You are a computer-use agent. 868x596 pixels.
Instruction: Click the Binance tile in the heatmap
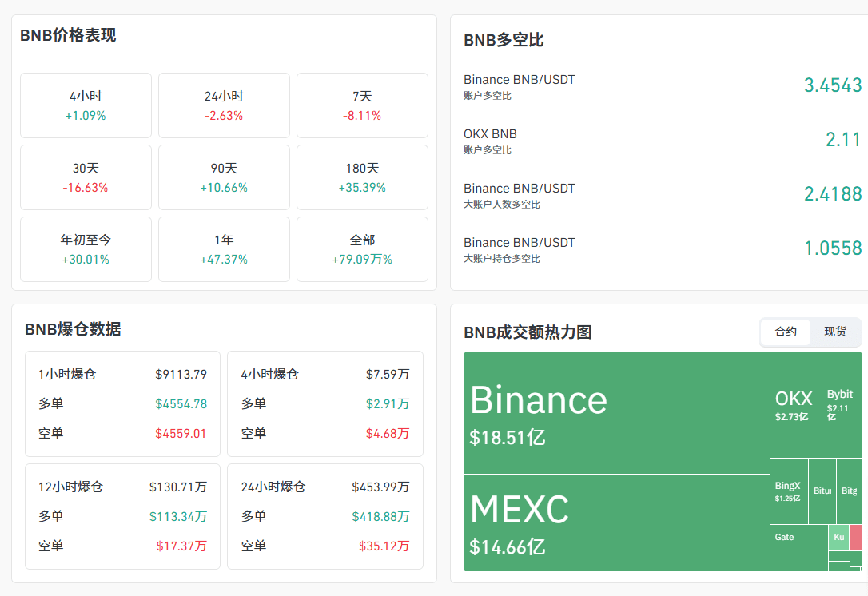click(616, 413)
